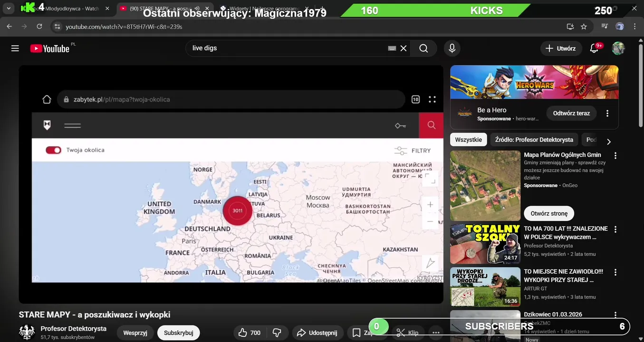Click the 'Utwórz' create button
This screenshot has width=644, height=342.
coord(561,48)
